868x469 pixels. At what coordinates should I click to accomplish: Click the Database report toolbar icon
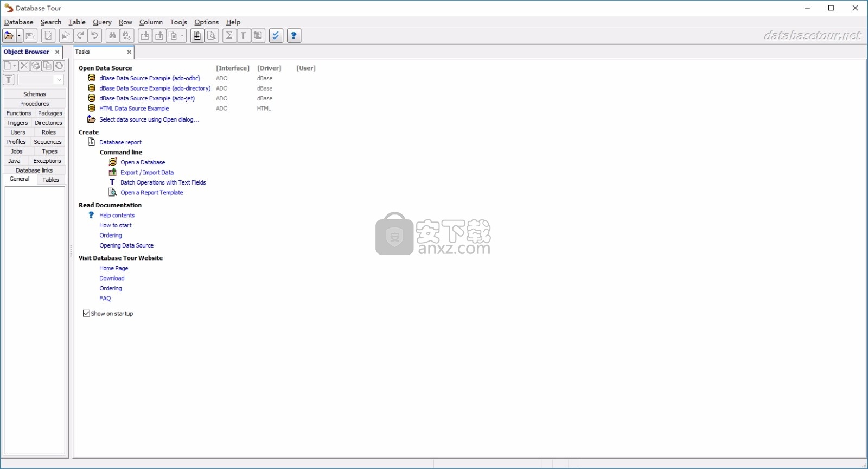pyautogui.click(x=197, y=36)
